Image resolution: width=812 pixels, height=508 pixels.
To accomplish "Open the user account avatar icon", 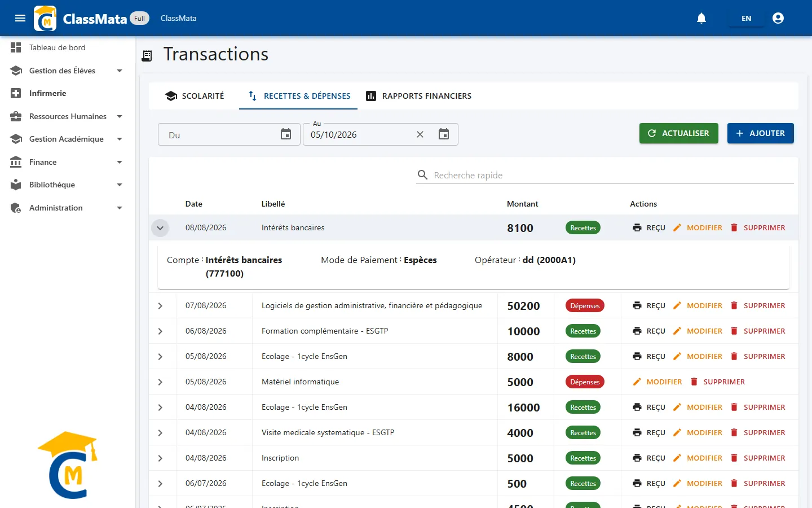I will click(778, 18).
